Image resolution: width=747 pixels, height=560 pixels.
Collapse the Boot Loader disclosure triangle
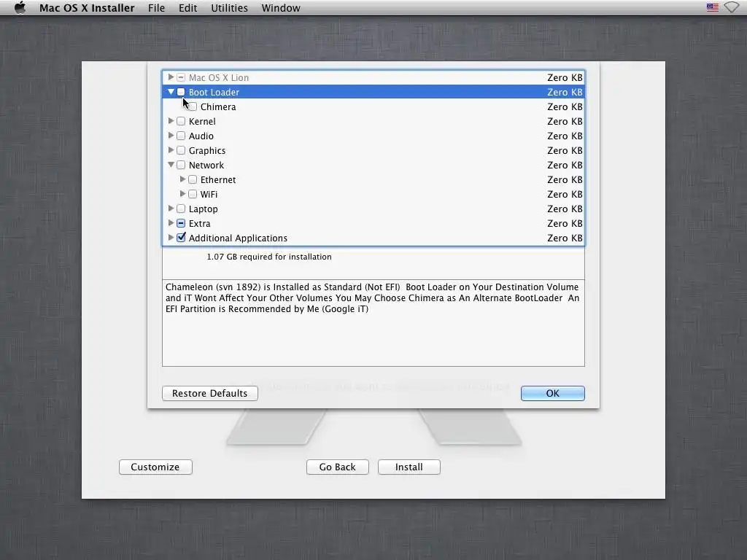[171, 92]
